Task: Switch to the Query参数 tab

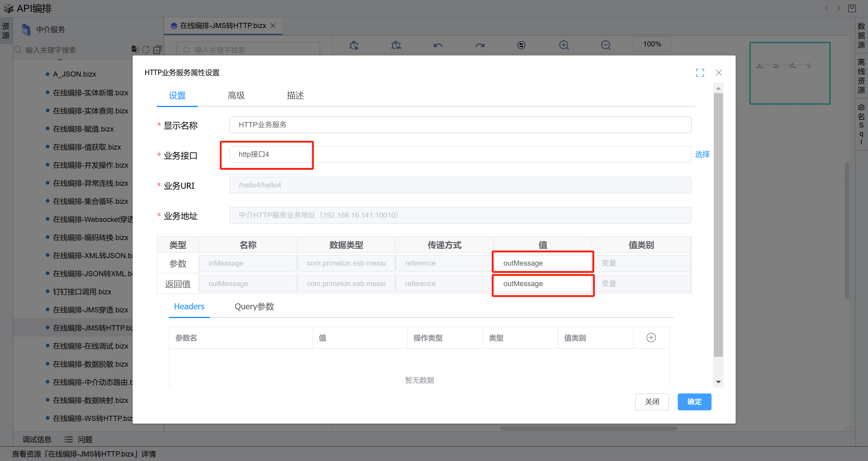Action: click(x=254, y=307)
